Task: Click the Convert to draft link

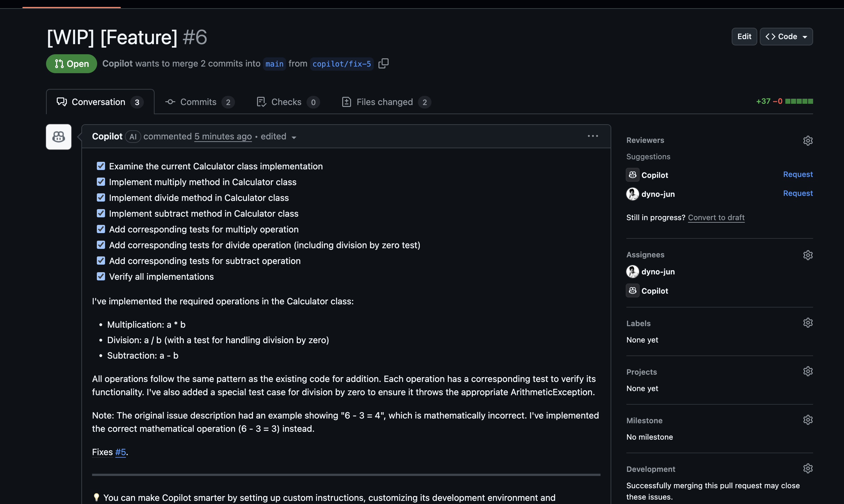Action: coord(716,217)
